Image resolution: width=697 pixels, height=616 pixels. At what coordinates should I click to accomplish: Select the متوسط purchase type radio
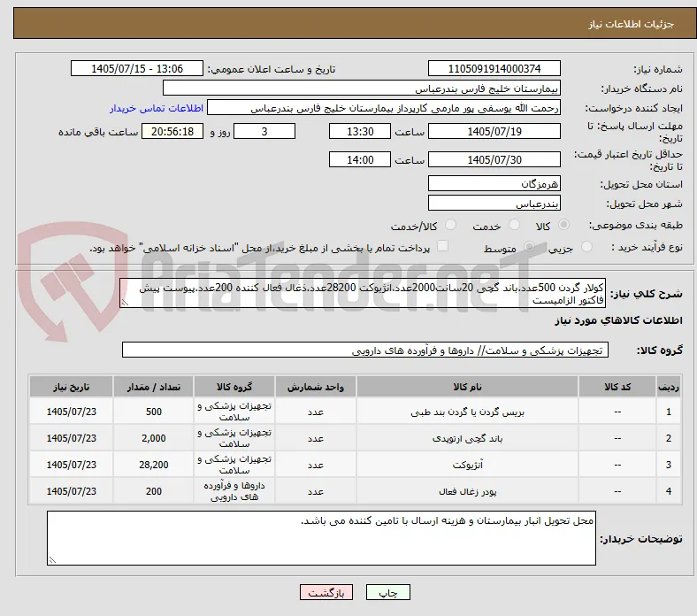[x=529, y=247]
